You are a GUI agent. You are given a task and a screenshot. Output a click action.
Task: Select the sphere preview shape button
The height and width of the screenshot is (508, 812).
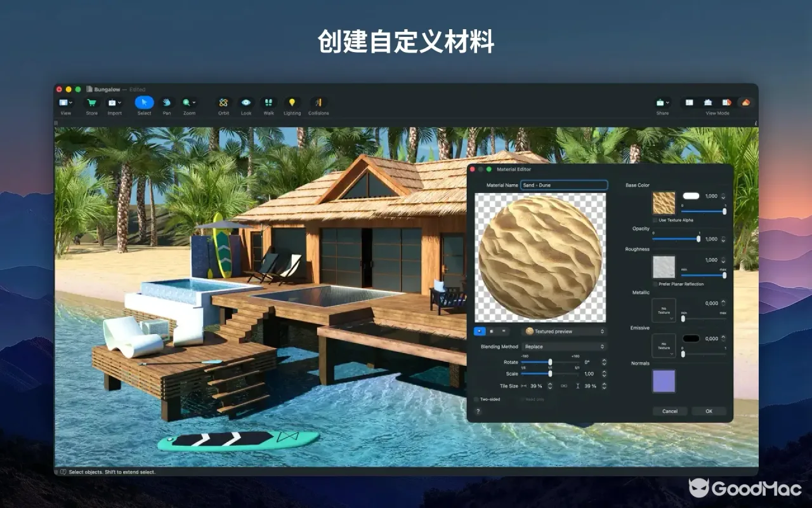(480, 331)
